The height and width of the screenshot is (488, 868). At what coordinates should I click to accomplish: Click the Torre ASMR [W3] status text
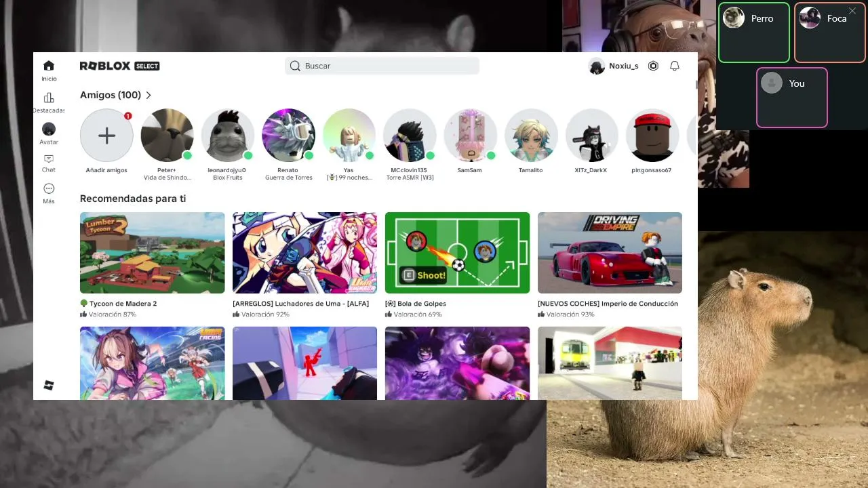[x=410, y=178]
